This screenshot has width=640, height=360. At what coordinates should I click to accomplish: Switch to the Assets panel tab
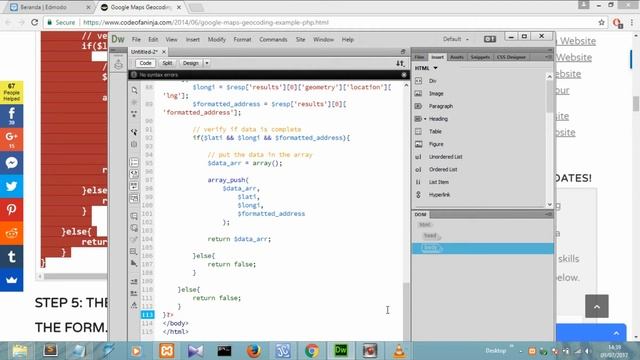[456, 57]
